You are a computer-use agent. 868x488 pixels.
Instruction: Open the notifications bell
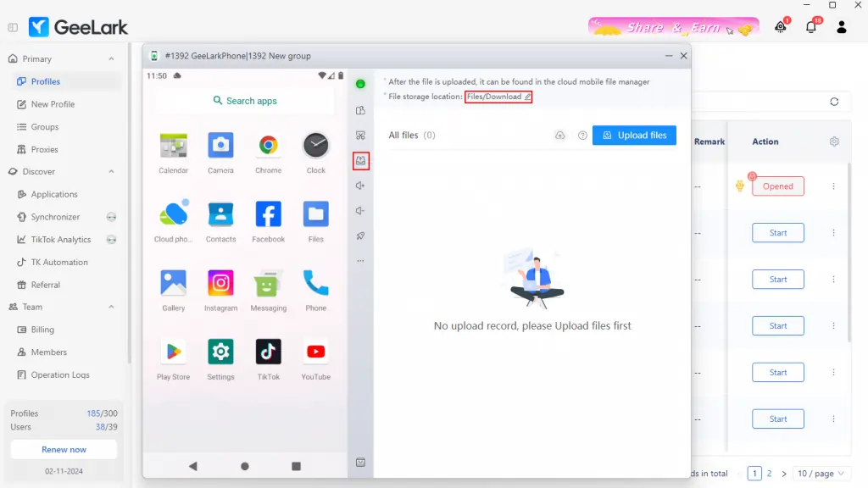(811, 26)
